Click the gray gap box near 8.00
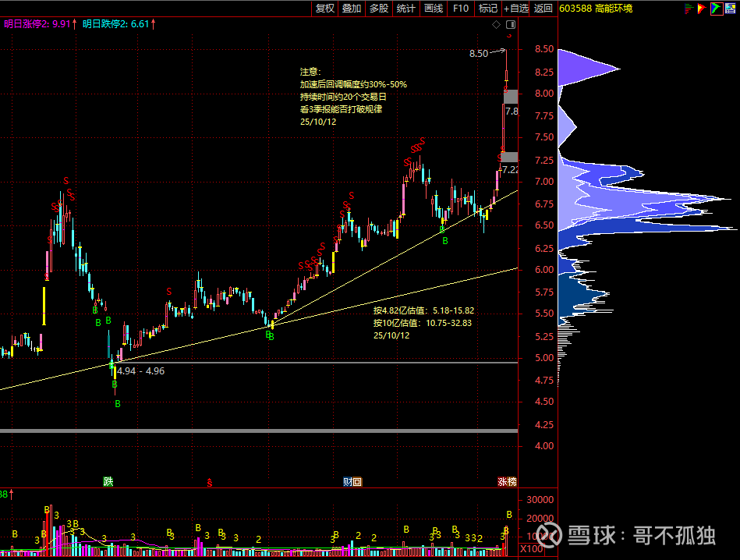740x560 pixels. (x=511, y=97)
